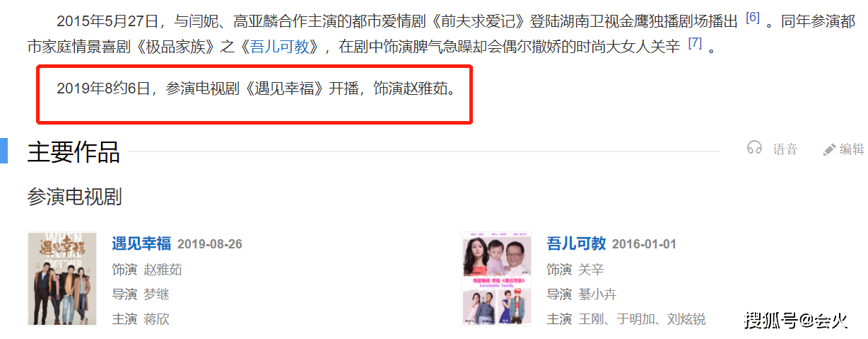Click the cast list 王刚、于明加、刘炫锐
The height and width of the screenshot is (339, 868).
pos(642,319)
